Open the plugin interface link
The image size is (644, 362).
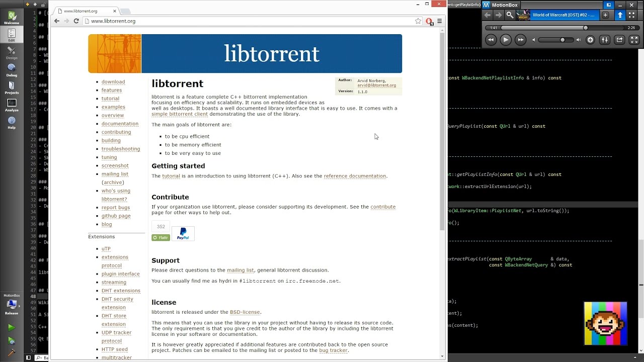click(121, 274)
